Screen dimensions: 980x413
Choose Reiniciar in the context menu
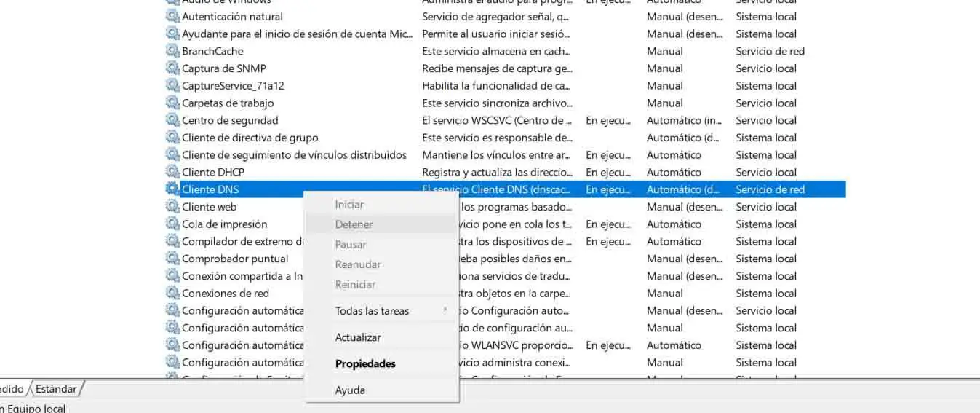coord(381,285)
